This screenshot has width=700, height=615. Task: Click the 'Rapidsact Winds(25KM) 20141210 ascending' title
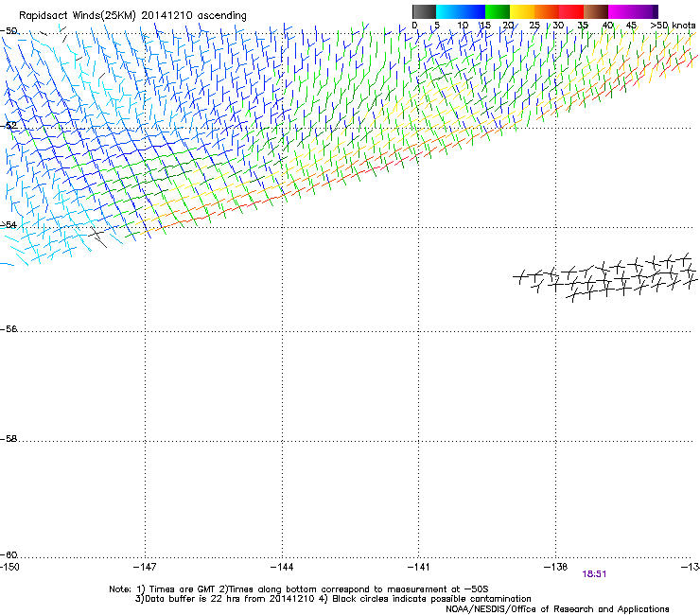pos(132,16)
